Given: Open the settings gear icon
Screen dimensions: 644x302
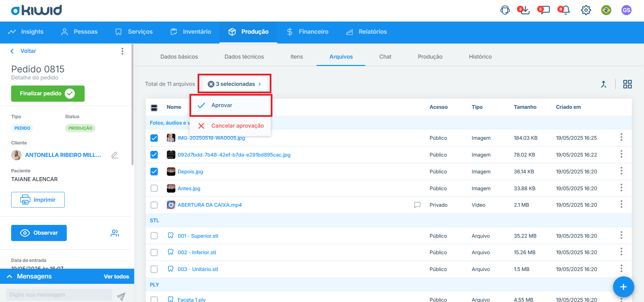Looking at the screenshot, I should click(586, 10).
